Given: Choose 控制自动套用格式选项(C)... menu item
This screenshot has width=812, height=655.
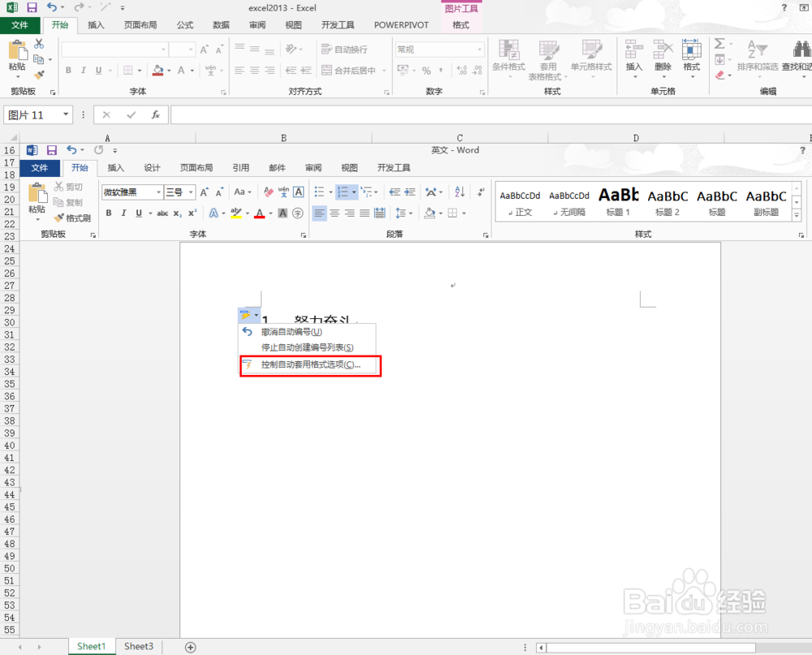Looking at the screenshot, I should (x=310, y=364).
